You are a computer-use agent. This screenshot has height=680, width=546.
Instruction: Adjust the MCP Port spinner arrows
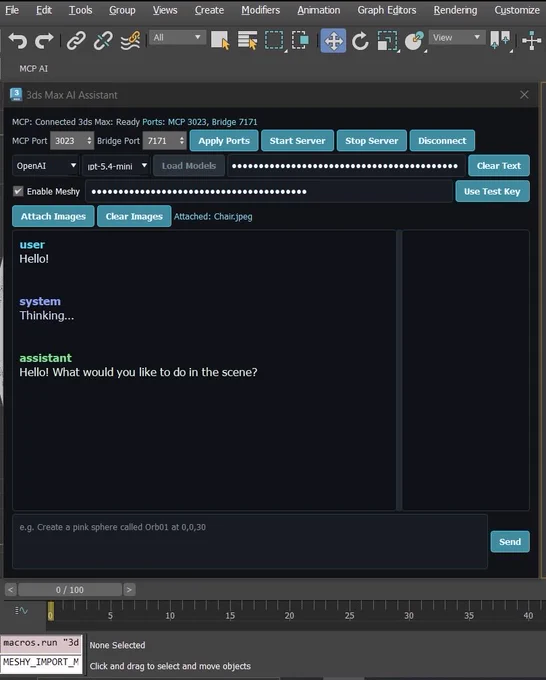89,141
